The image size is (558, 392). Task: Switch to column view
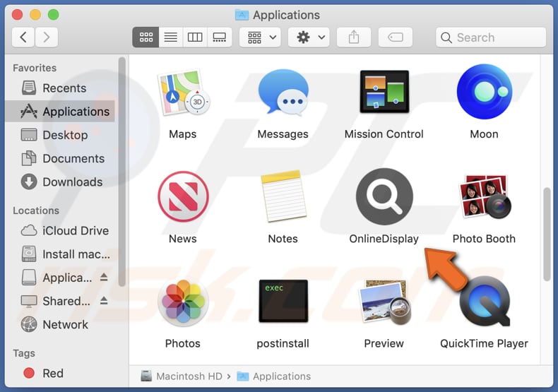195,37
